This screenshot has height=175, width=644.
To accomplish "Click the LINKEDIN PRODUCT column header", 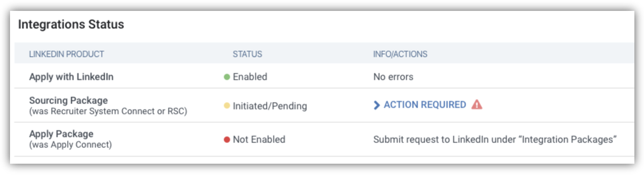I will (66, 54).
